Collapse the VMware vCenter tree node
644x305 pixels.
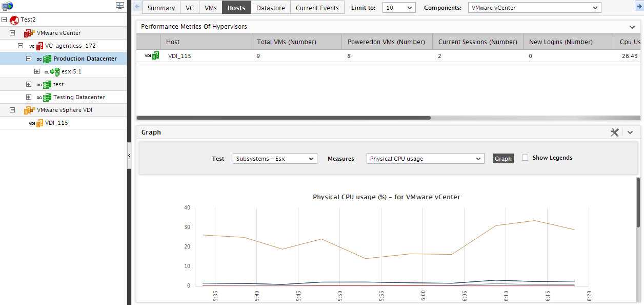[x=12, y=33]
